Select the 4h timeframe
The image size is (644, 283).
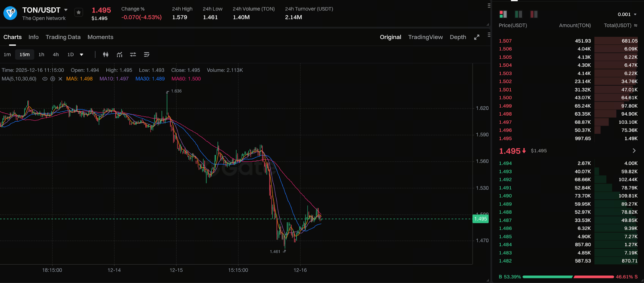(56, 54)
